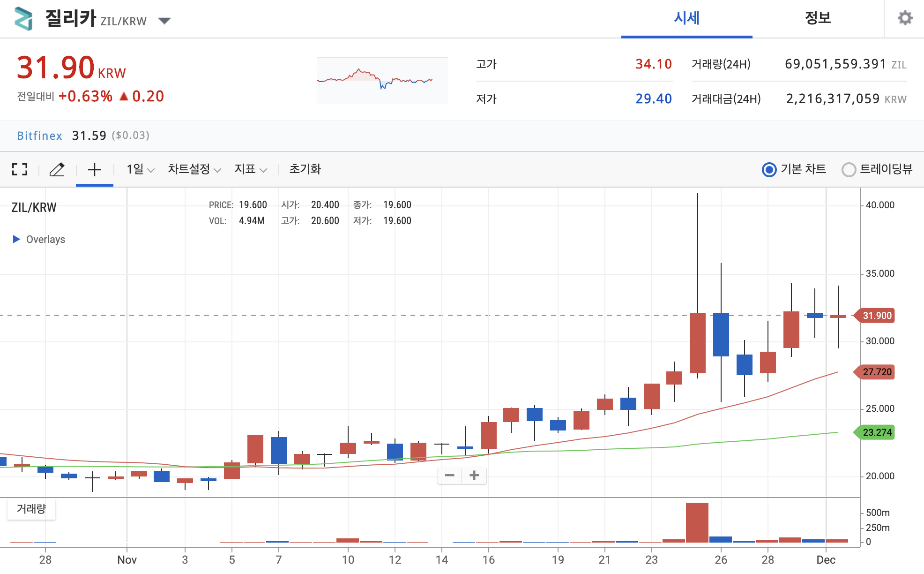Image resolution: width=924 pixels, height=574 pixels.
Task: Select the 기본 차트 radio button
Action: (769, 169)
